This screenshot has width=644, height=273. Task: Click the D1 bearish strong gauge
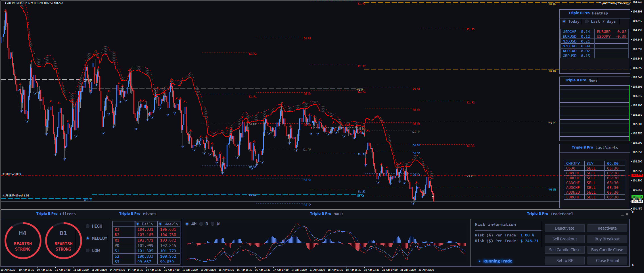click(x=63, y=241)
